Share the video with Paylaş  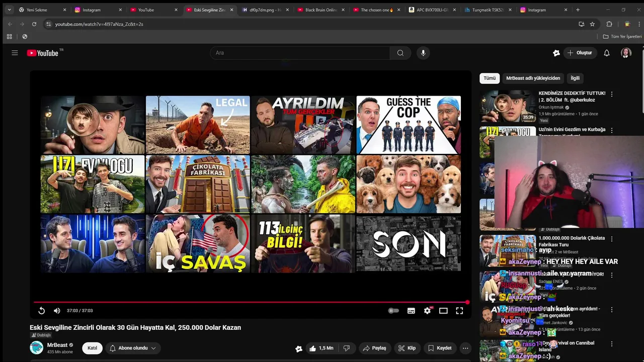[x=375, y=348]
